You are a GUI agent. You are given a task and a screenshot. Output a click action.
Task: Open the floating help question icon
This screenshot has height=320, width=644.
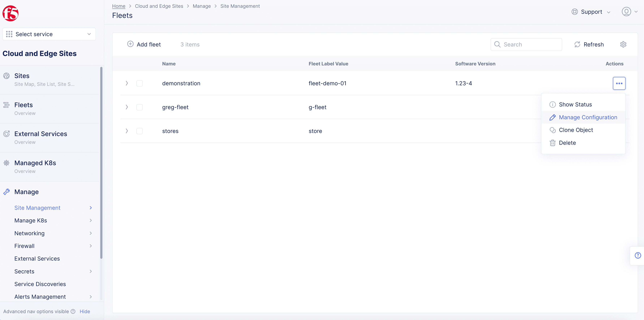tap(638, 255)
